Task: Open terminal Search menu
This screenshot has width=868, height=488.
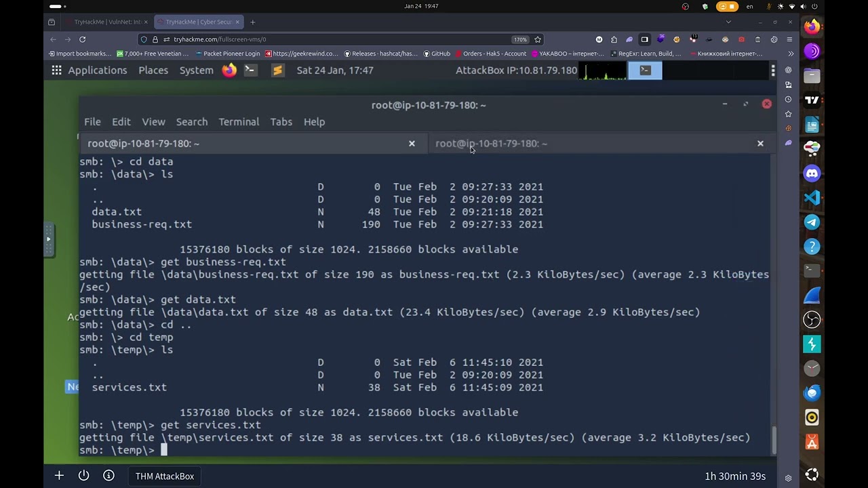Action: click(192, 122)
